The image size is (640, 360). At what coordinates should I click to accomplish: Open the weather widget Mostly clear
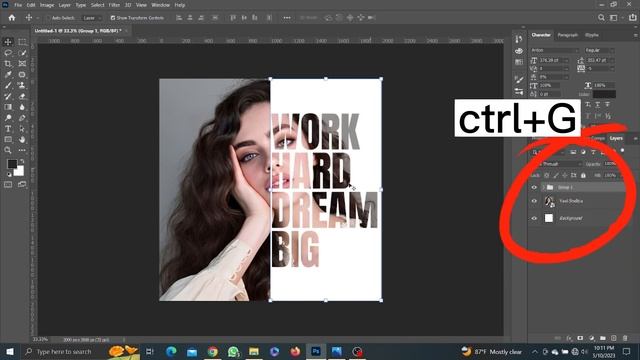491,351
